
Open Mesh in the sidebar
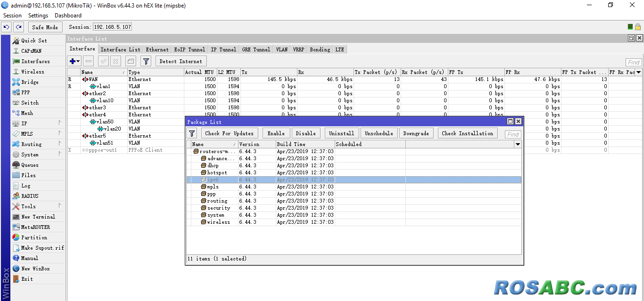click(27, 113)
